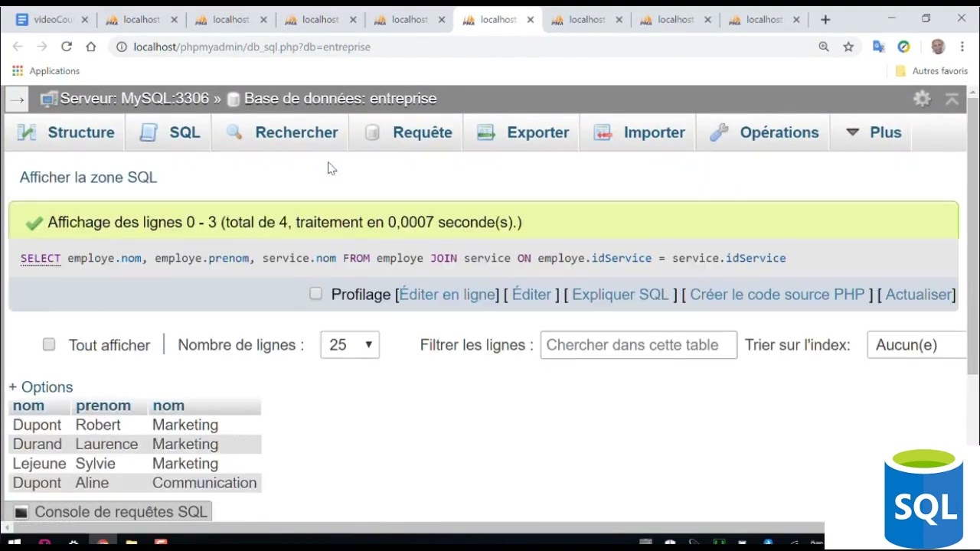
Task: View site information icon beside the URL
Action: click(x=121, y=47)
